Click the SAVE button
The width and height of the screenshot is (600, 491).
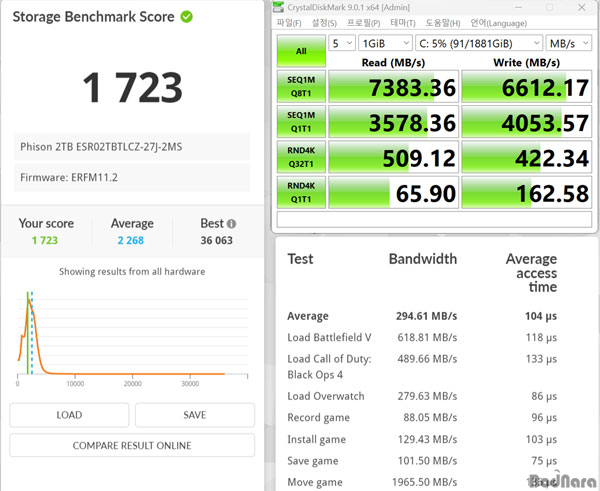(x=195, y=415)
